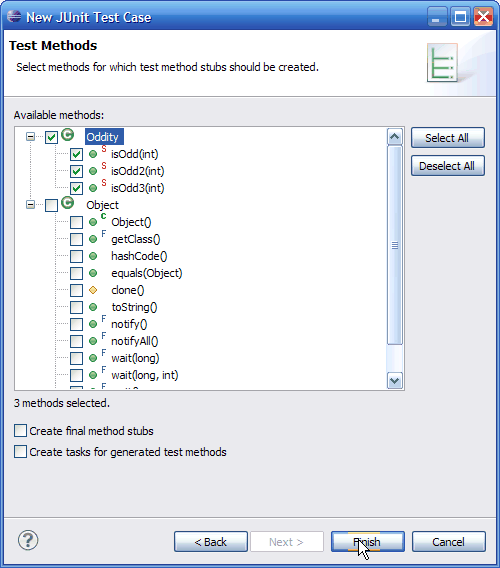Click the scrollbar up arrow

click(x=395, y=137)
